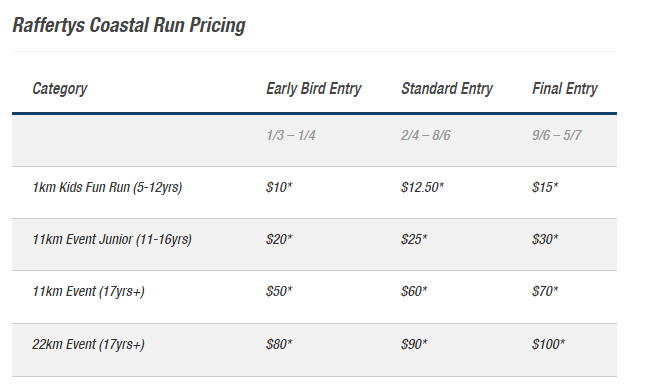
Task: Select the $25* junior standard price
Action: (414, 239)
